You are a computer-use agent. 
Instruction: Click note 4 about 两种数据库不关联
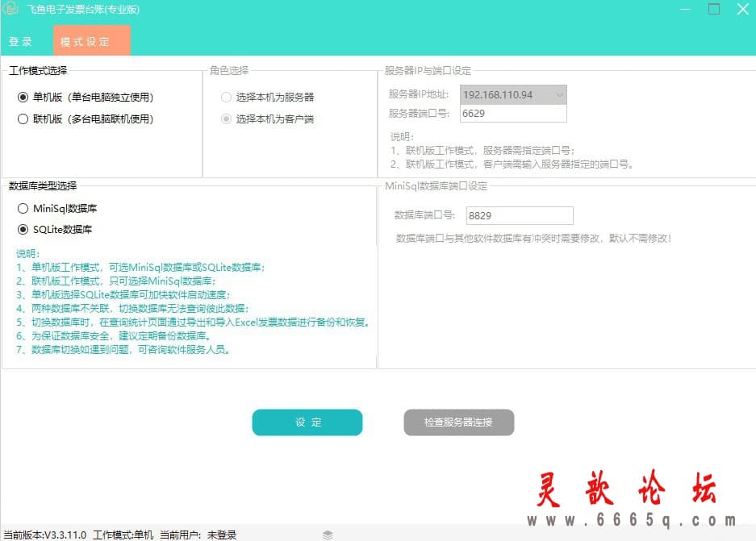tap(132, 308)
